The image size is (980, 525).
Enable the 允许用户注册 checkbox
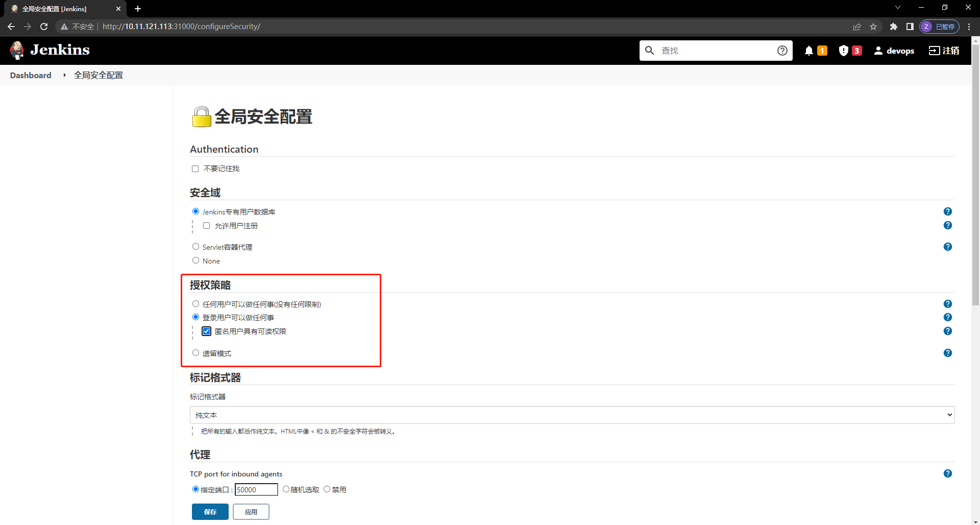206,225
